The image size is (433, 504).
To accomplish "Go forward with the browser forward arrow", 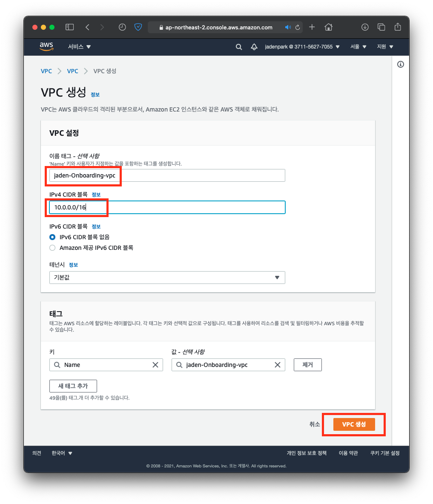I will pos(102,27).
